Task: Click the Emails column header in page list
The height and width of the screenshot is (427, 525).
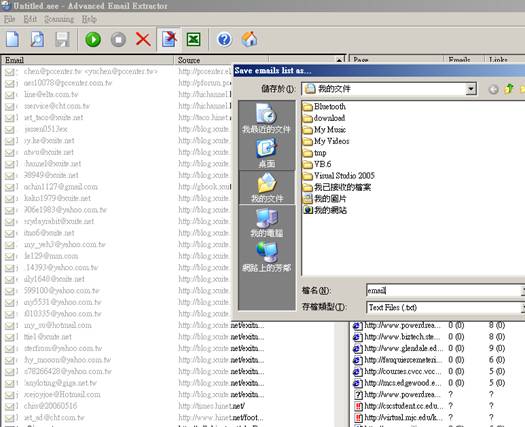Action: tap(464, 60)
